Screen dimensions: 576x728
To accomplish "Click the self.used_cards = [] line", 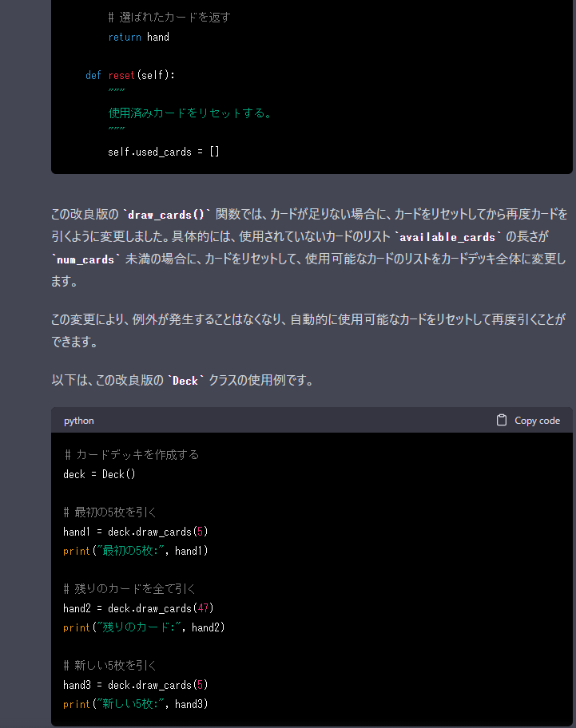I will click(164, 152).
